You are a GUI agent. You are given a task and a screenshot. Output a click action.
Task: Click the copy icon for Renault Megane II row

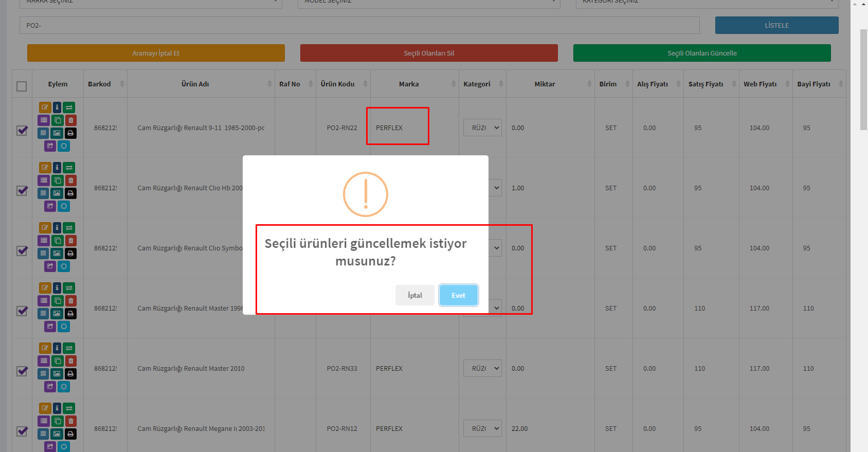coord(58,421)
